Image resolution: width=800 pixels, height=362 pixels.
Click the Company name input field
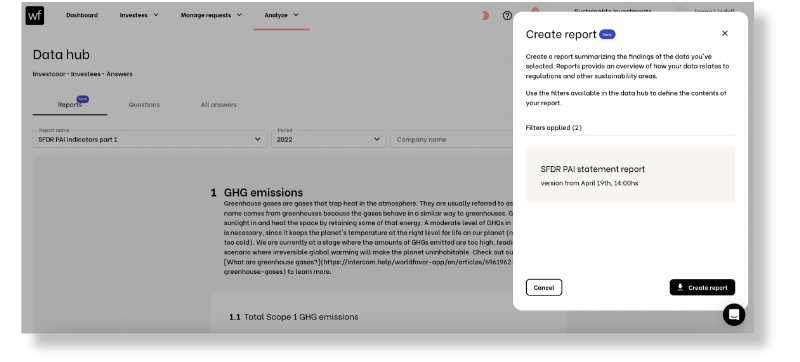point(452,139)
